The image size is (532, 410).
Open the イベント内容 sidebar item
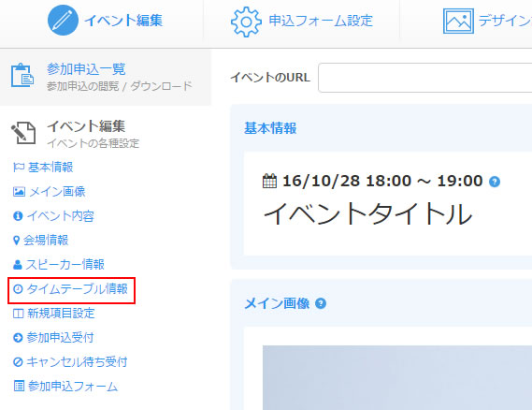point(53,215)
